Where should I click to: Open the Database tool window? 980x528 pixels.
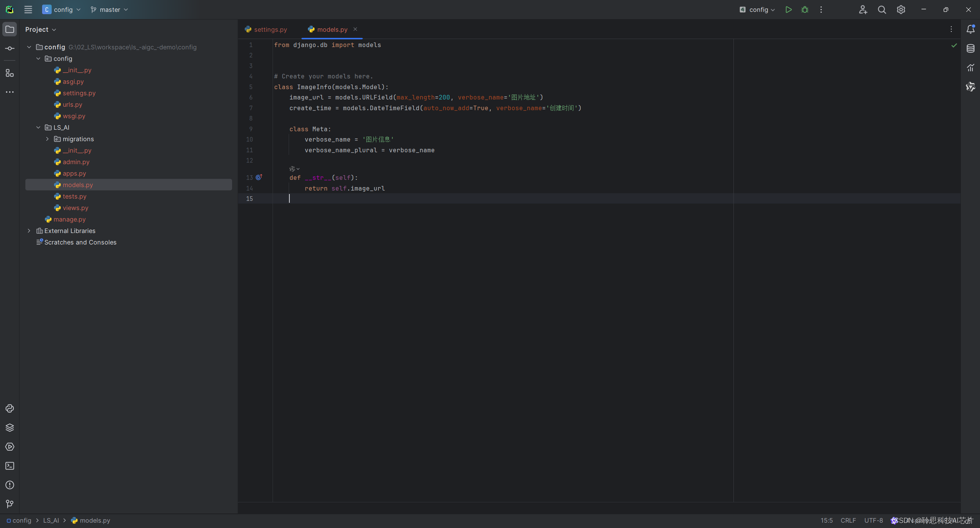coord(970,49)
